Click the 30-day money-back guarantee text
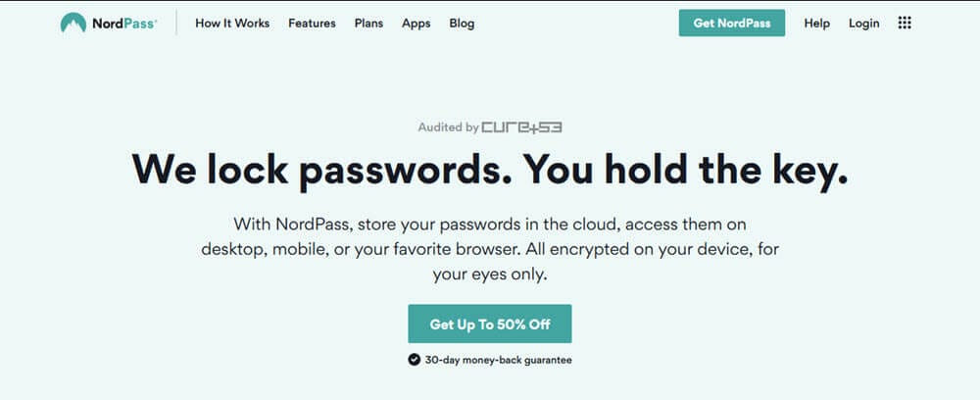Viewport: 980px width, 400px height. coord(498,360)
